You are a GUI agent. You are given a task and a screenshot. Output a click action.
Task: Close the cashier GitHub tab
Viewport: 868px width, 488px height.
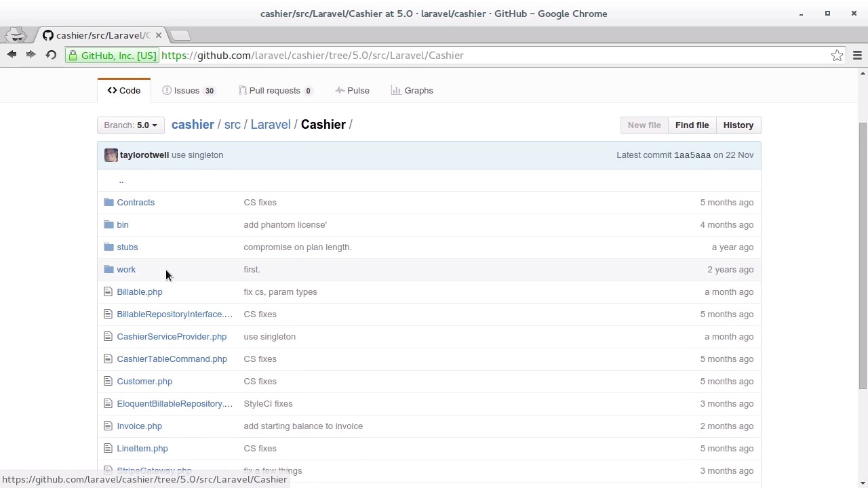click(159, 35)
